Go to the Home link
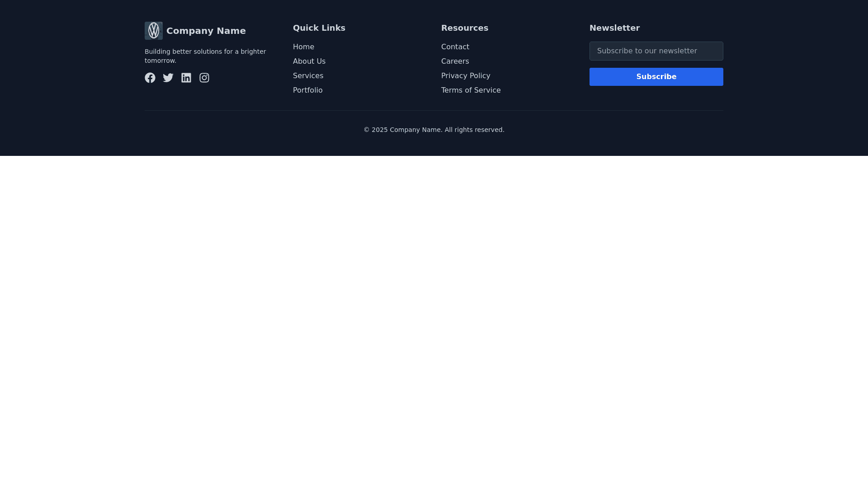Image resolution: width=868 pixels, height=488 pixels. pos(303,47)
